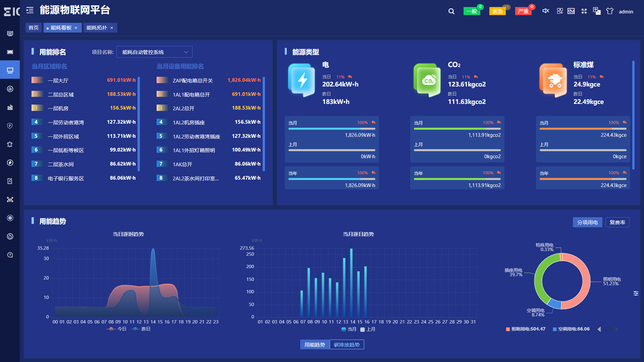Toggle the 上月 legend series

368,329
